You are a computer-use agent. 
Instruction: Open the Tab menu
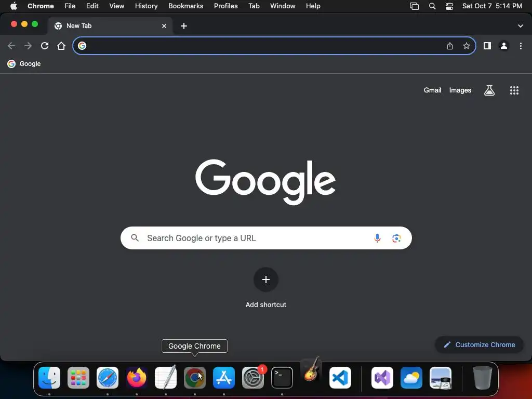click(254, 6)
